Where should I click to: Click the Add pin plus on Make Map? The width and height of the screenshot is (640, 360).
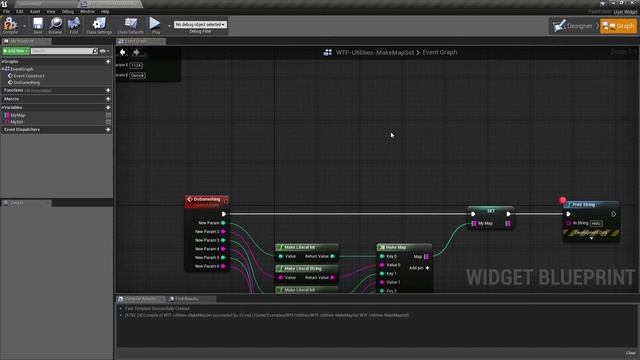tap(427, 268)
